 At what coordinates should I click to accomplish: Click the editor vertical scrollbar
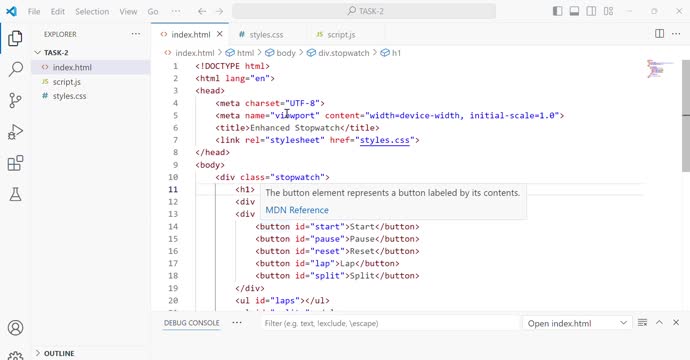tap(686, 115)
